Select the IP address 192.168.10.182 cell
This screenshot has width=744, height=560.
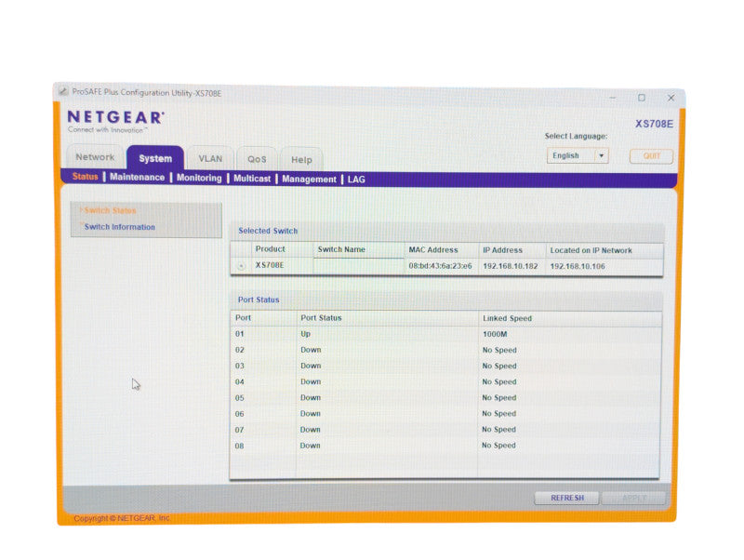click(510, 266)
